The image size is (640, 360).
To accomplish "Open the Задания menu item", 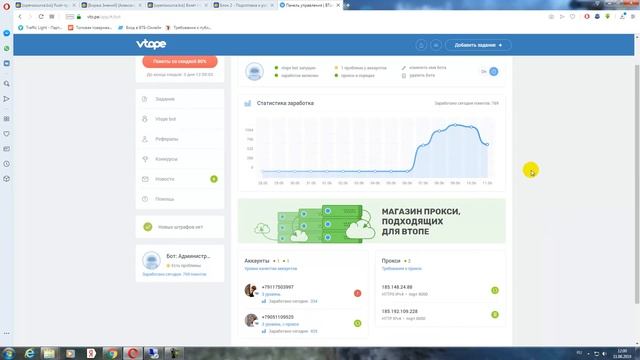I will point(180,99).
